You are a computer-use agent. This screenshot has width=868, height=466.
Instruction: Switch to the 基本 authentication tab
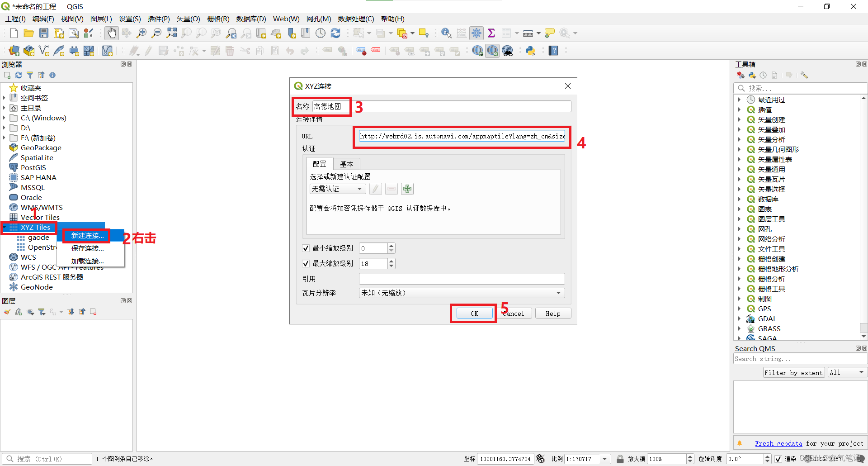tap(346, 164)
